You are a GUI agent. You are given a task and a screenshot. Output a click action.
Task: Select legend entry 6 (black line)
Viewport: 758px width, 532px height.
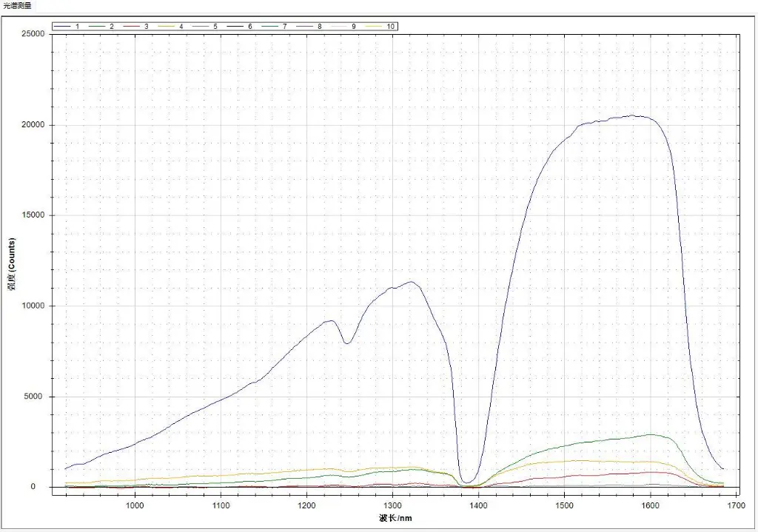pos(241,27)
